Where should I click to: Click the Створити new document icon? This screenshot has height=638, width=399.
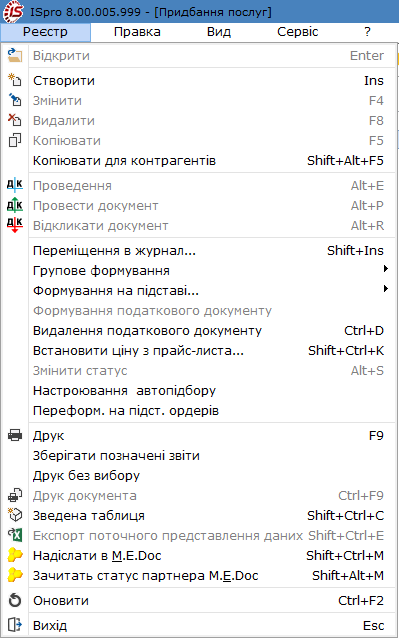[15, 80]
